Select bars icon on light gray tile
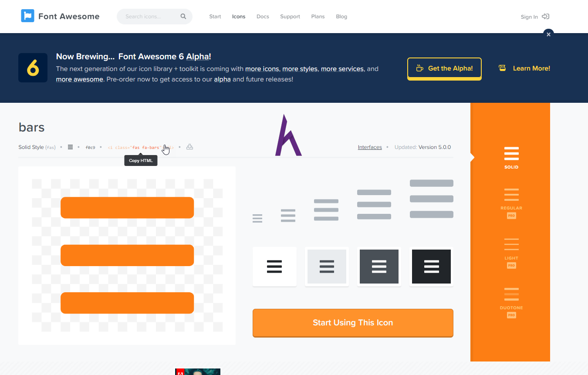The width and height of the screenshot is (588, 375). coord(327,267)
